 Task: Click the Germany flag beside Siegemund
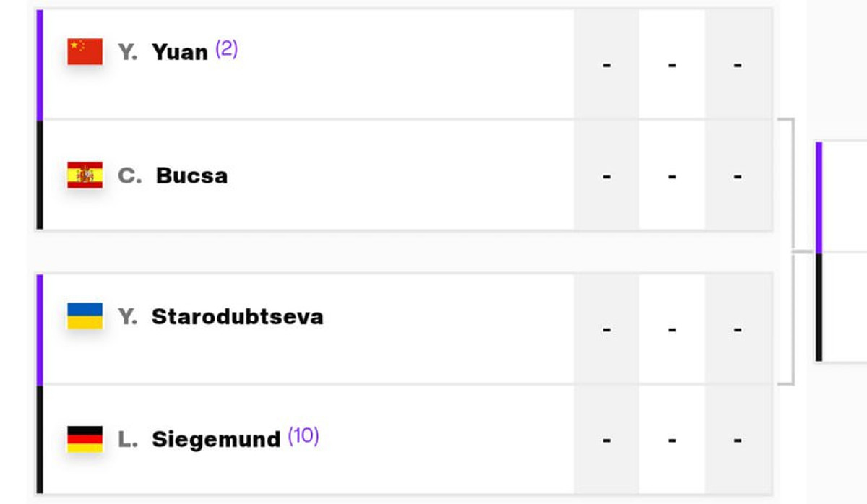tap(85, 439)
